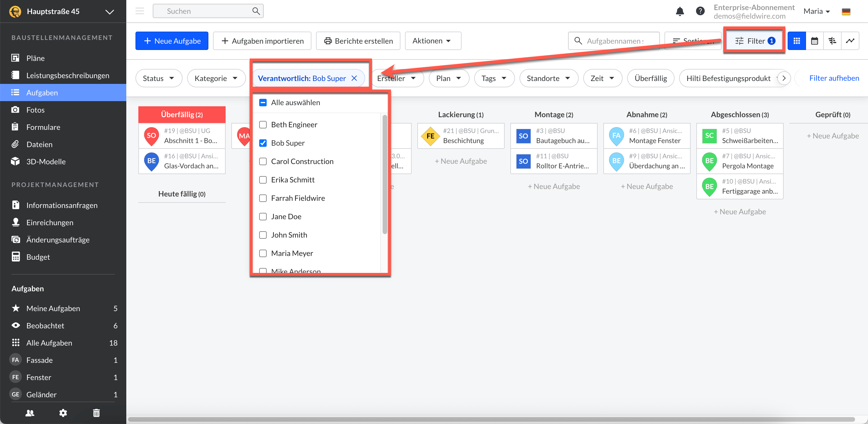Open the trash bin icon in sidebar

96,413
